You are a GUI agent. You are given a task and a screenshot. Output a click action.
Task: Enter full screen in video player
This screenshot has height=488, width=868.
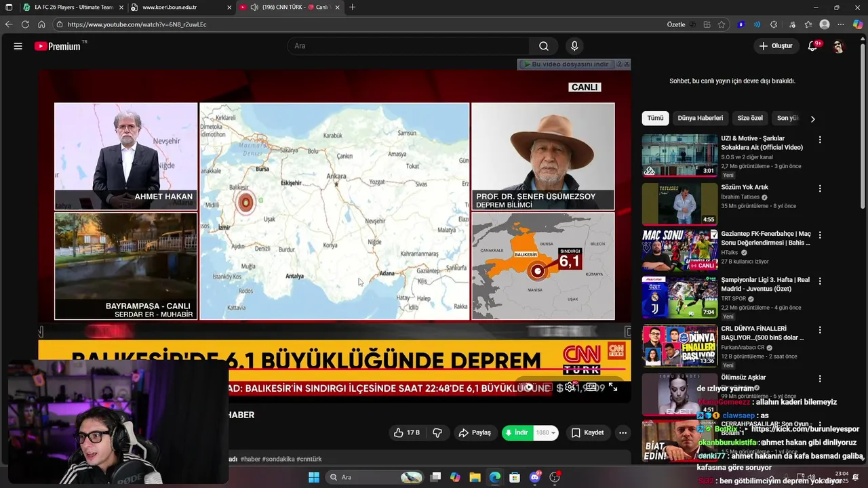pos(613,387)
